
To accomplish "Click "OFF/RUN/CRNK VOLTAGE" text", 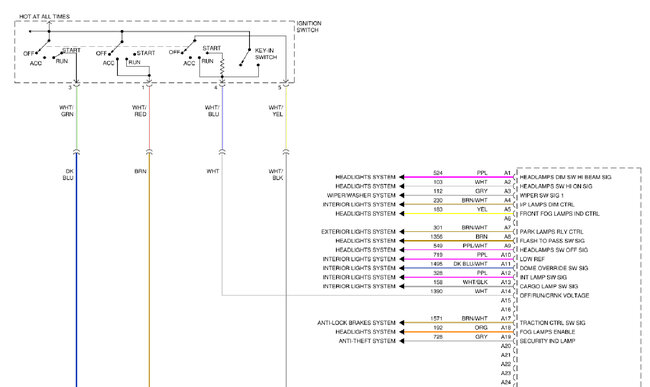I will pyautogui.click(x=554, y=295).
